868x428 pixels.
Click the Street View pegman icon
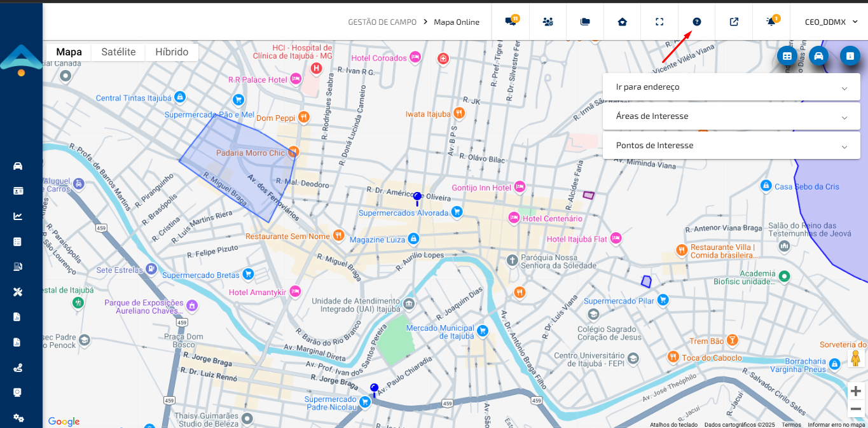[x=856, y=359]
